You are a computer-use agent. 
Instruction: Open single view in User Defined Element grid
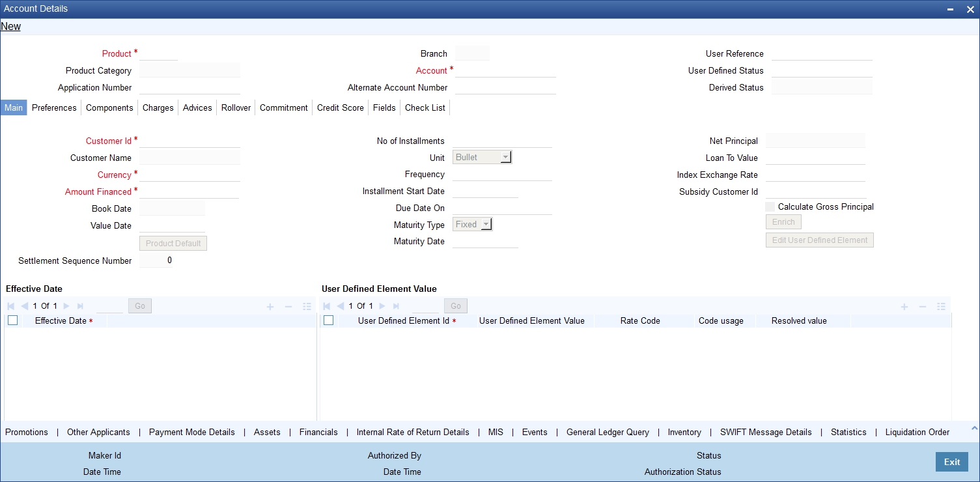click(x=941, y=306)
